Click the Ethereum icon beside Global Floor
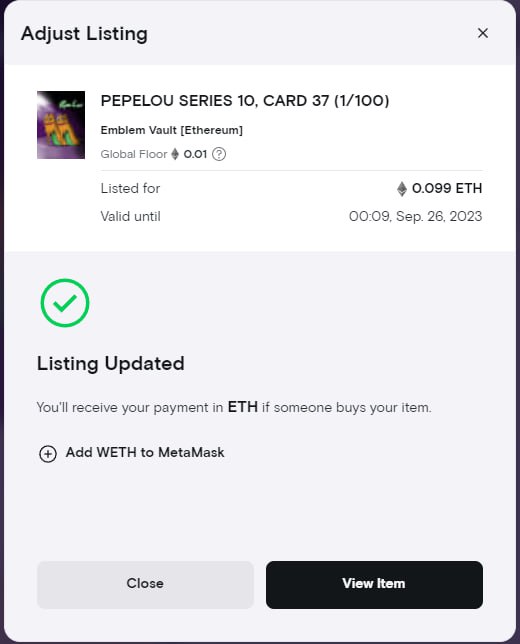 (x=175, y=154)
